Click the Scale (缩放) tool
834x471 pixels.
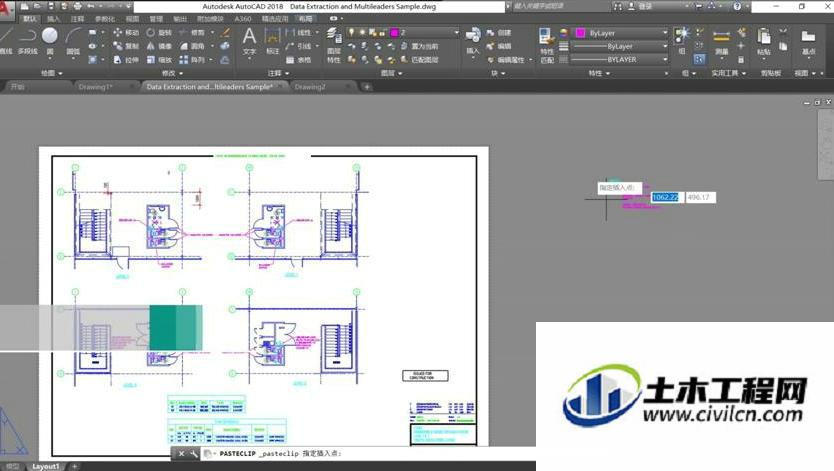(x=159, y=60)
